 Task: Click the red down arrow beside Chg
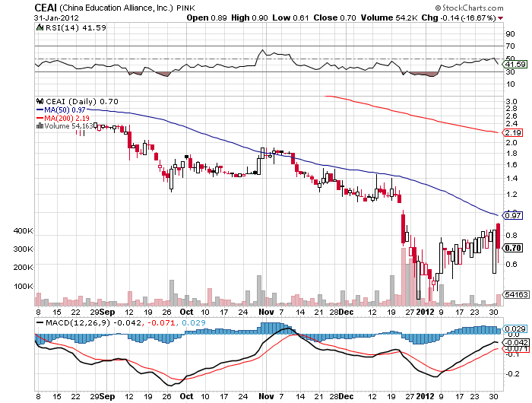[x=500, y=18]
